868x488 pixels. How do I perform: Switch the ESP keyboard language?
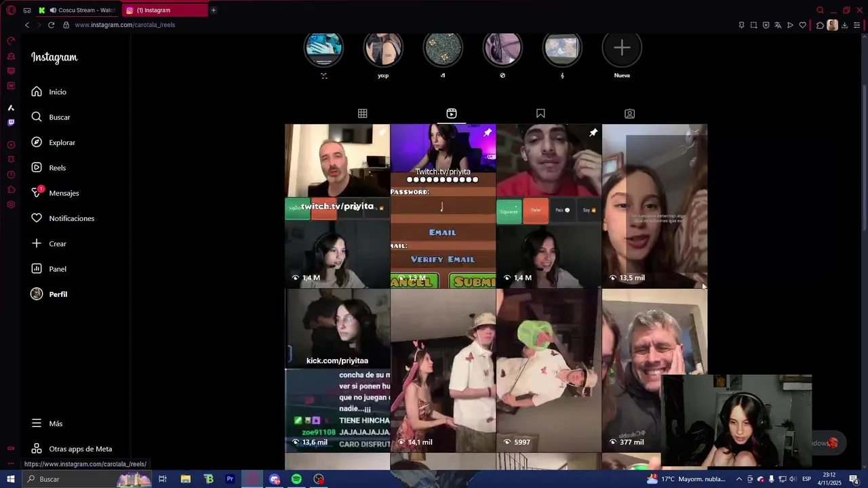807,479
